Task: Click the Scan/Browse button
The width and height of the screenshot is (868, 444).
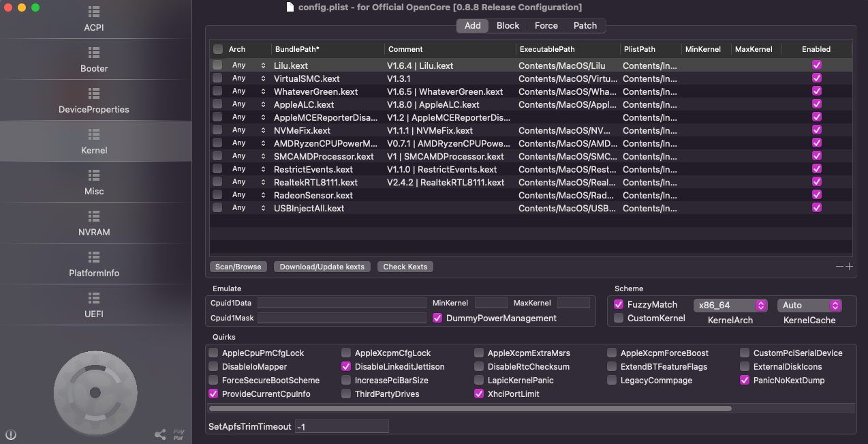Action: pos(238,267)
